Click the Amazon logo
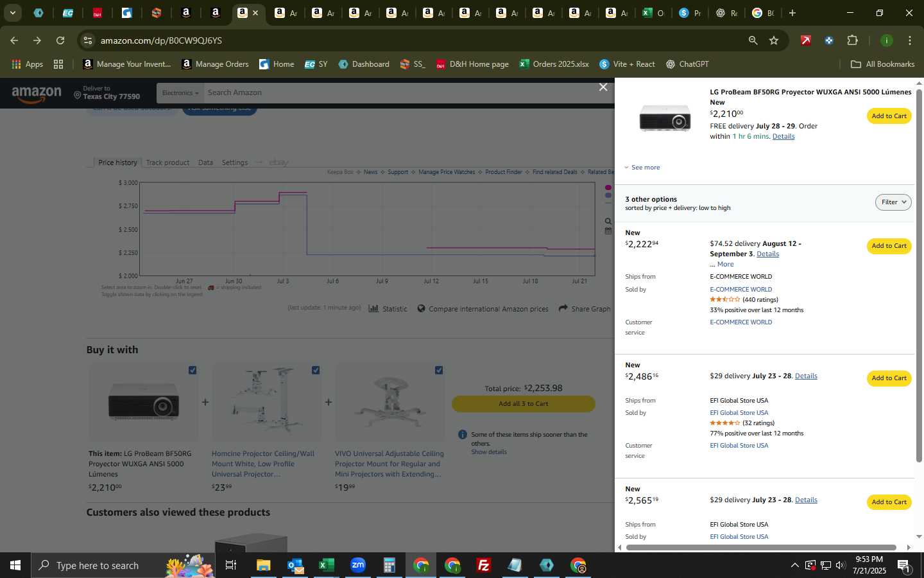924x578 pixels. [x=37, y=94]
